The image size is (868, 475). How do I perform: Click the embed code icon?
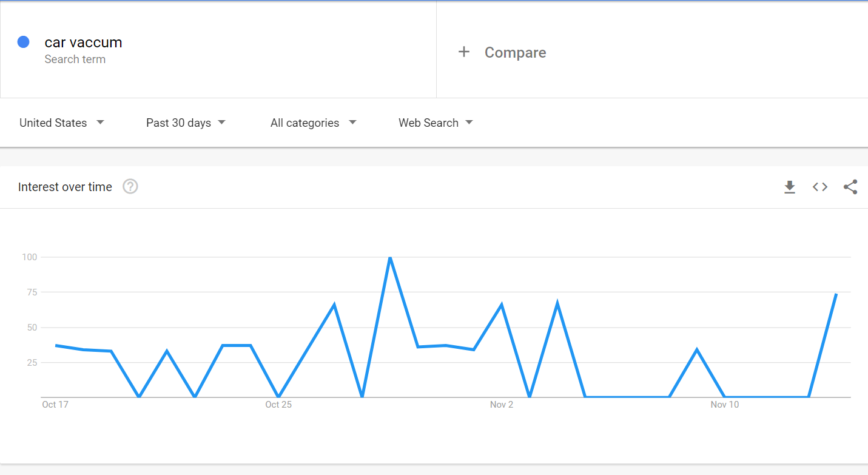[x=820, y=187]
